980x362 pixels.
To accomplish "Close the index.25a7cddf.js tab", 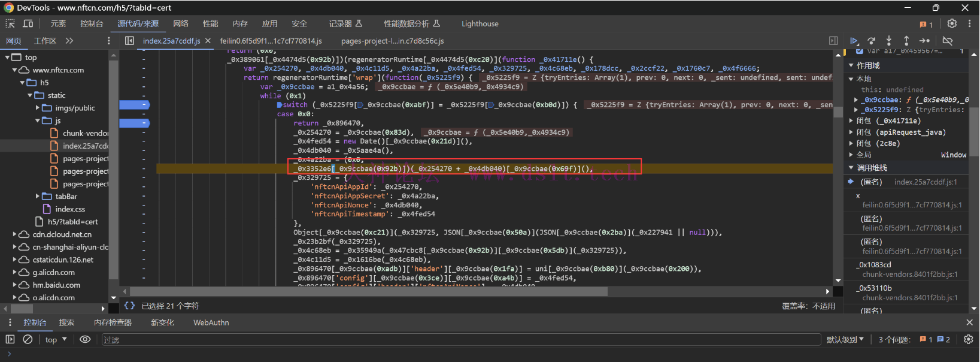I will (208, 41).
